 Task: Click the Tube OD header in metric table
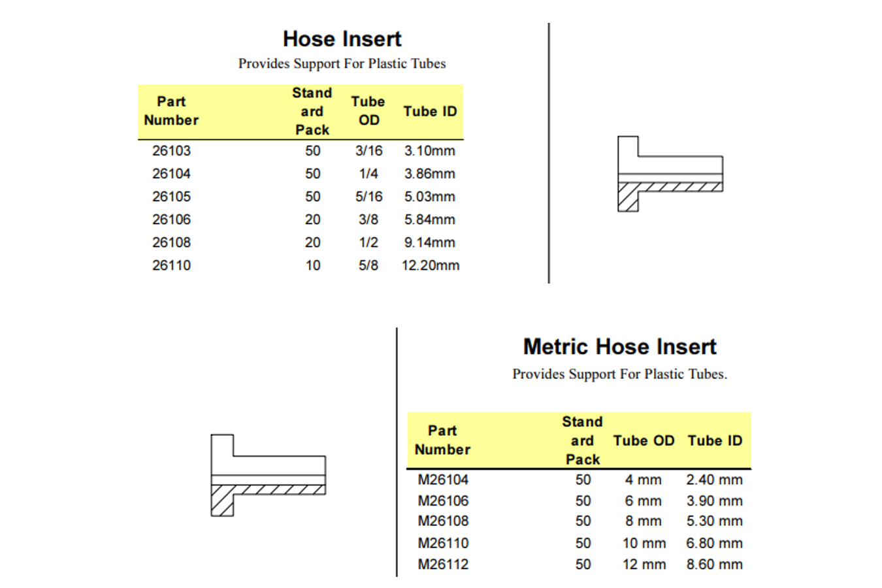(644, 441)
